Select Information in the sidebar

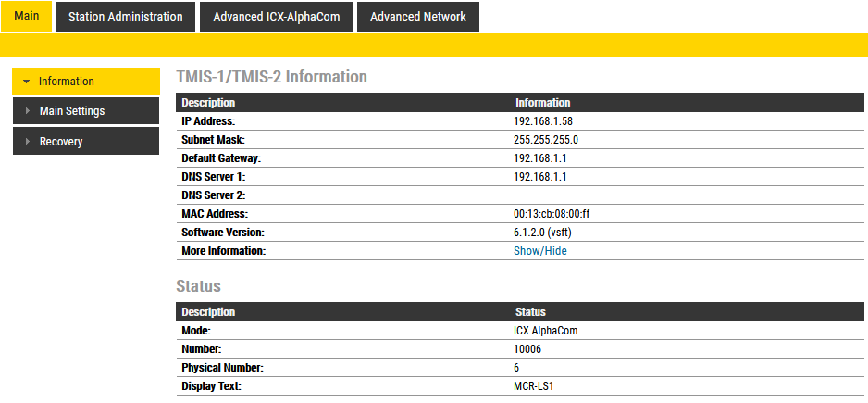click(x=67, y=82)
